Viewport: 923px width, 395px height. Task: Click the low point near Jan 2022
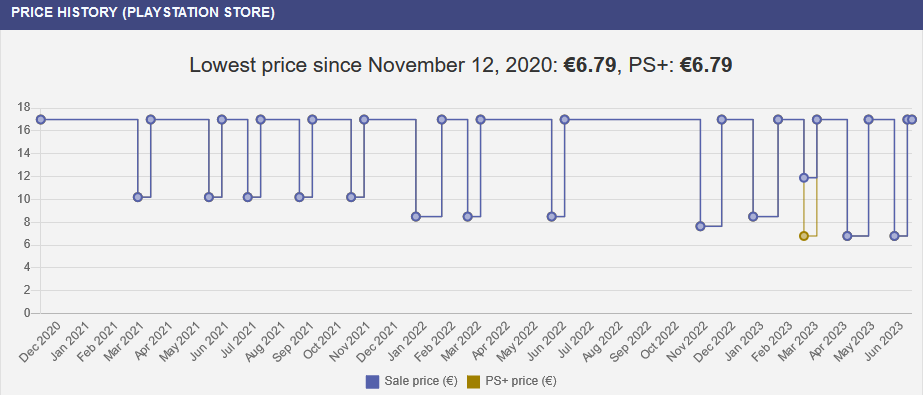click(x=416, y=217)
